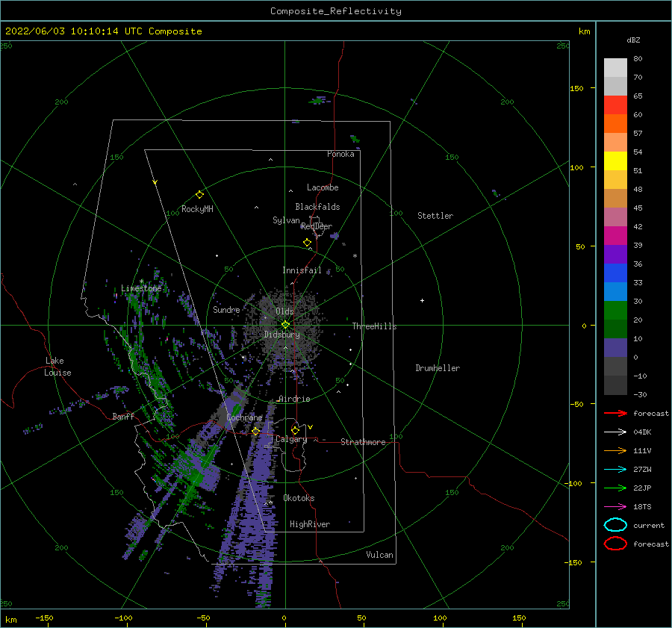Click yellow diamond marker right of Cochrane
Viewport: 672px width, 628px height.
[x=256, y=431]
